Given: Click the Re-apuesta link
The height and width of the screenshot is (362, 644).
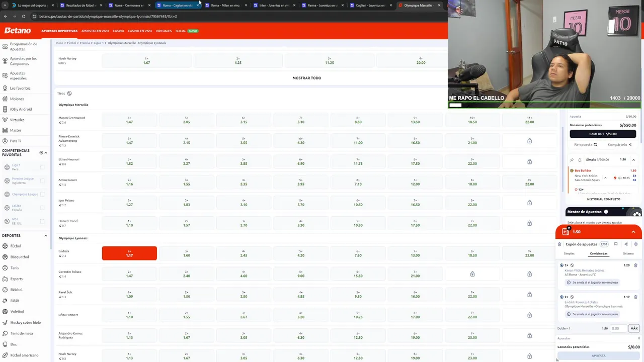Looking at the screenshot, I should click(x=586, y=145).
